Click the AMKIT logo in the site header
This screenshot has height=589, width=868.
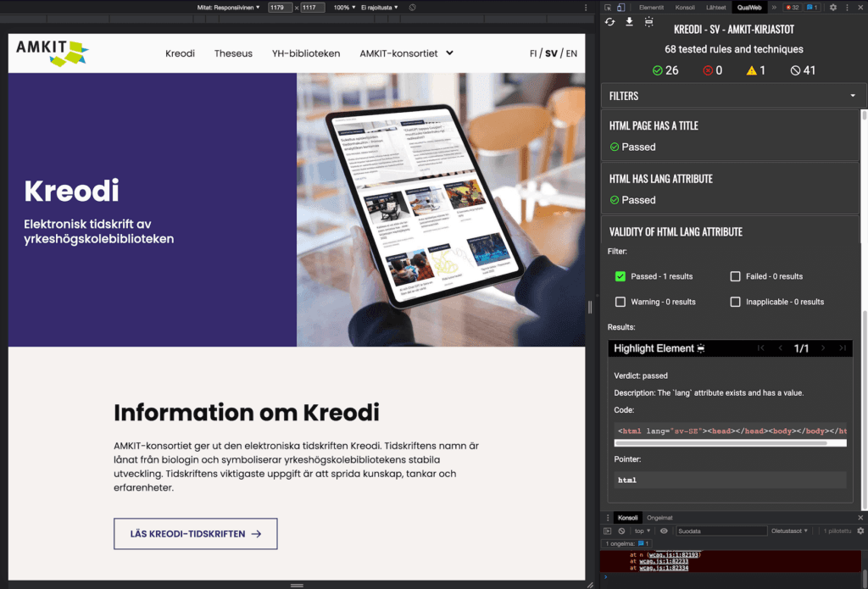tap(52, 53)
